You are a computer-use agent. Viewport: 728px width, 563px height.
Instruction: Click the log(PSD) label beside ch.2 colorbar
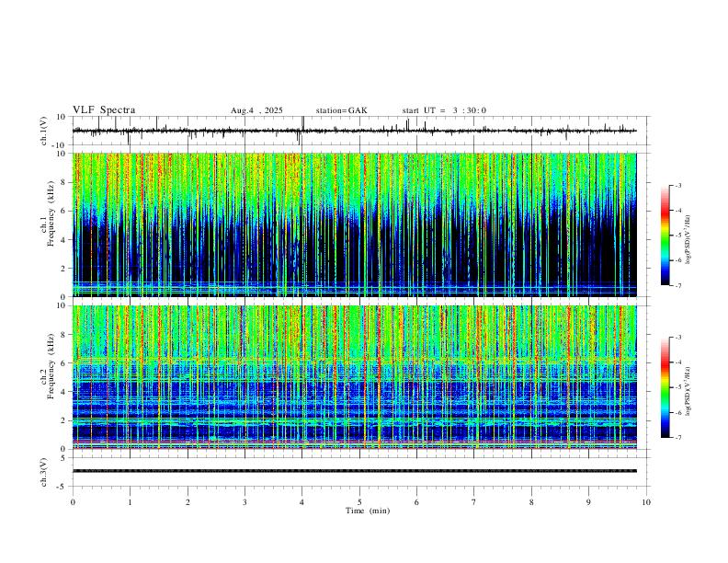(688, 392)
